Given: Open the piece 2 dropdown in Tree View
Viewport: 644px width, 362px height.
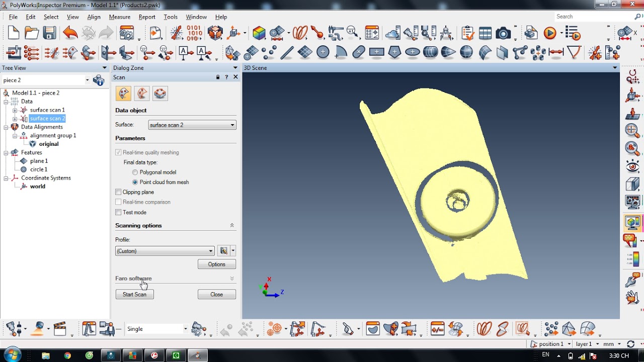Looking at the screenshot, I should [x=87, y=80].
